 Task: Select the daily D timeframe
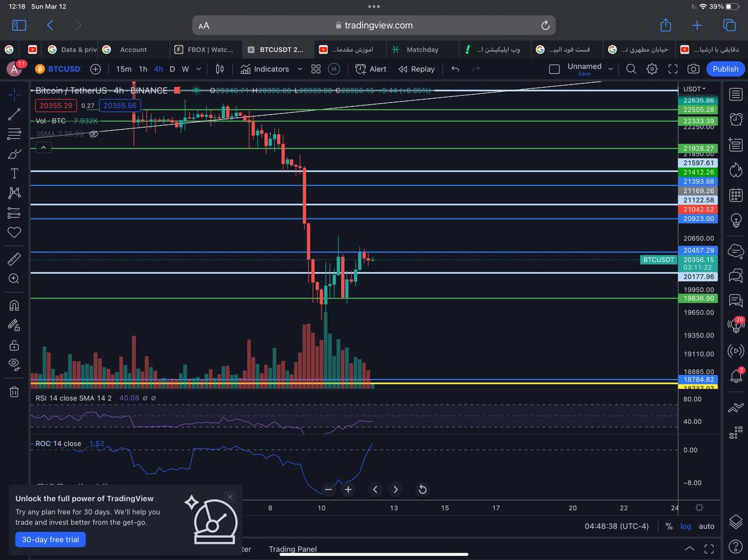point(172,69)
